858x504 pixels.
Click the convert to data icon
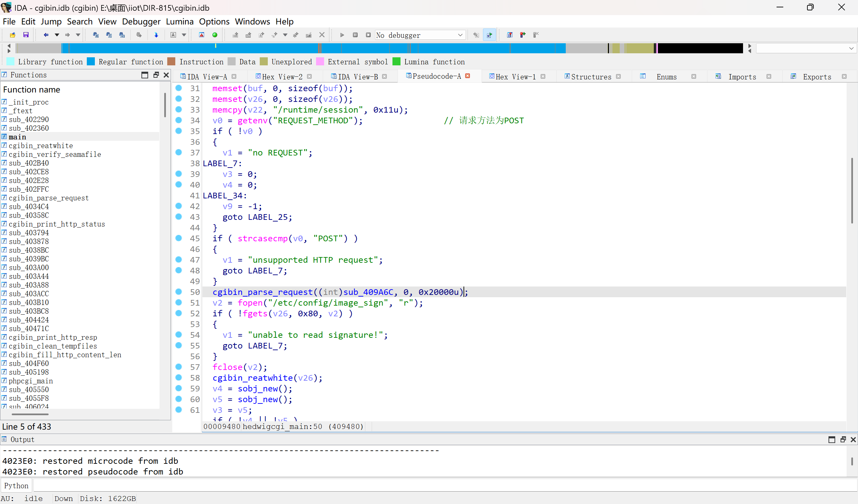pos(248,35)
